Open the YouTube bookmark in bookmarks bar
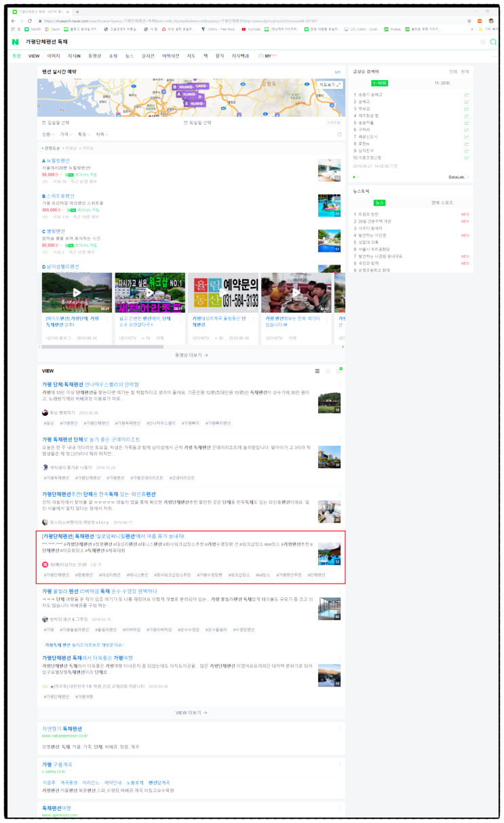 252,29
